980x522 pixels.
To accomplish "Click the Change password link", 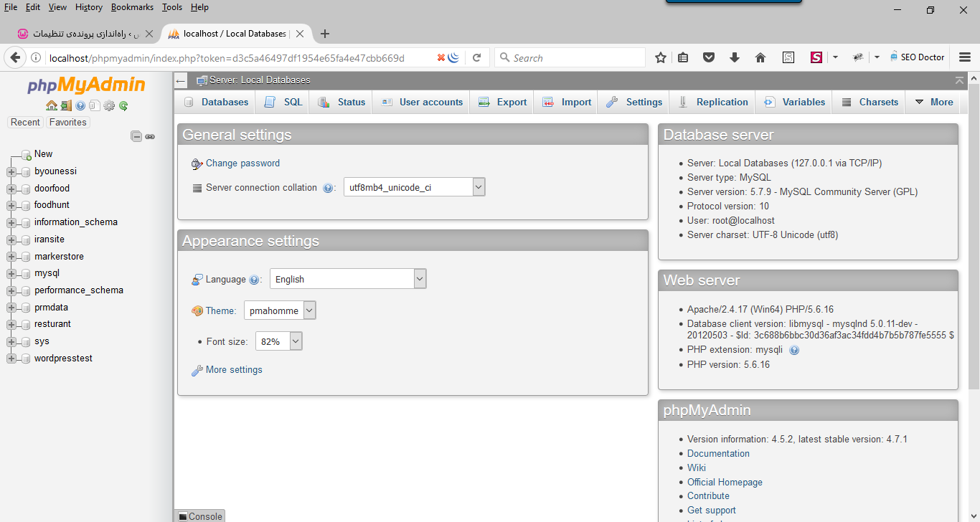I will pos(242,163).
